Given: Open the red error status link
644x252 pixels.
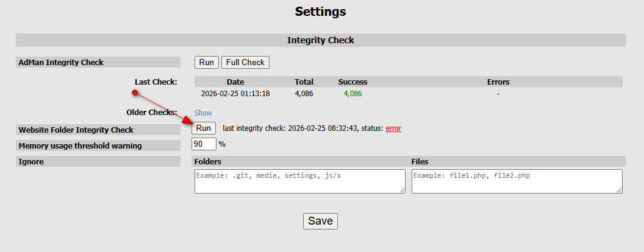Looking at the screenshot, I should pos(393,128).
